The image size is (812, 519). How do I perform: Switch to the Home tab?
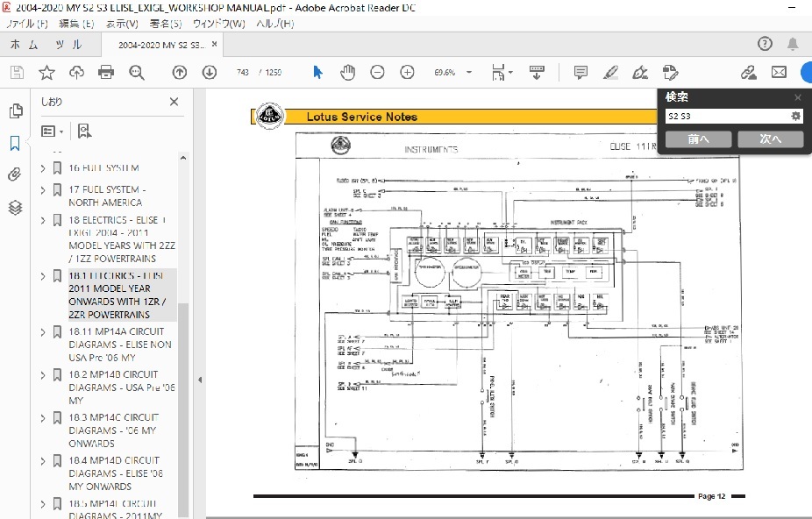(x=24, y=45)
